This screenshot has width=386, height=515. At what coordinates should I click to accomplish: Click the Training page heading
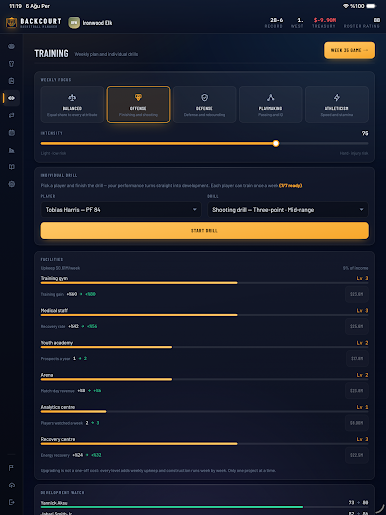click(51, 53)
